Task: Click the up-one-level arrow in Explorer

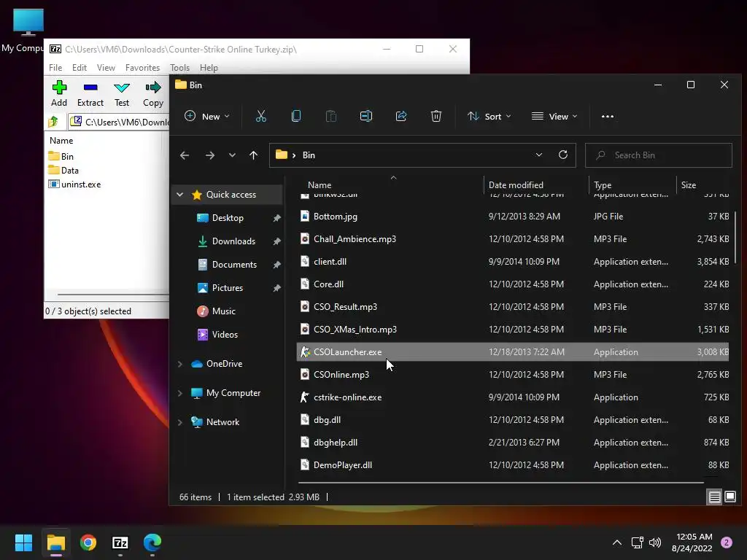Action: click(x=253, y=155)
